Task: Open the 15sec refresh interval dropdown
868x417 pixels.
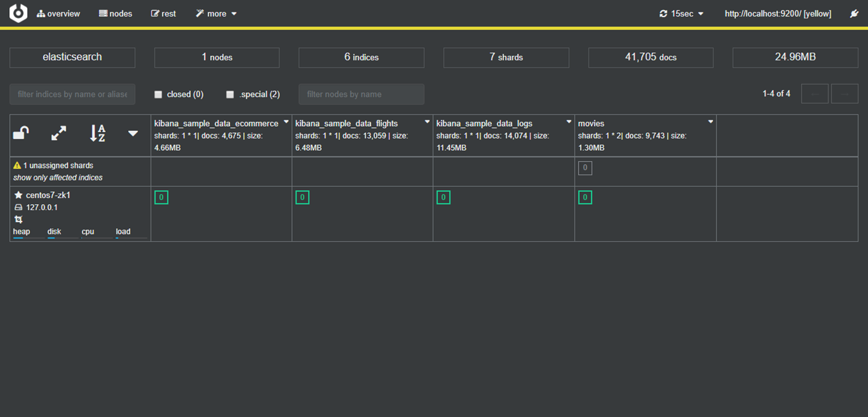Action: coord(681,14)
